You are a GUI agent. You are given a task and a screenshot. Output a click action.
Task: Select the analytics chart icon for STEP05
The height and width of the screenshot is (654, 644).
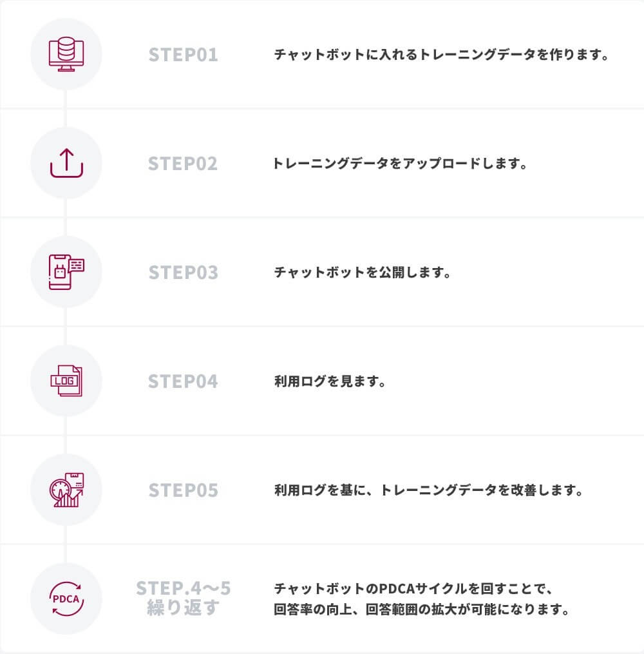point(66,490)
